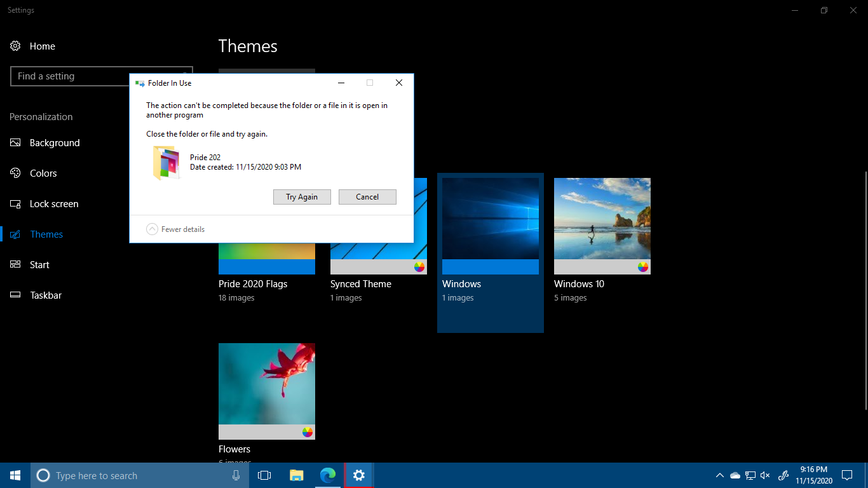
Task: Click 5 images under Windows 10
Action: coord(570,298)
